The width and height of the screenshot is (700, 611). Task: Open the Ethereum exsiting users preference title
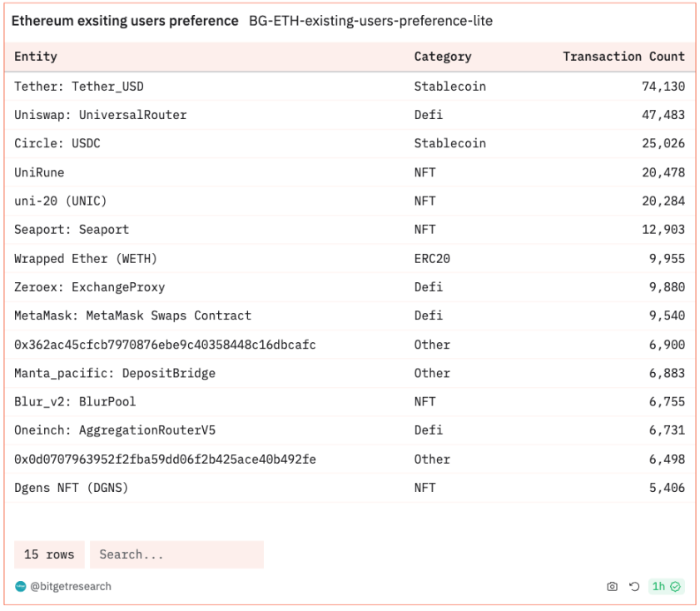[125, 21]
